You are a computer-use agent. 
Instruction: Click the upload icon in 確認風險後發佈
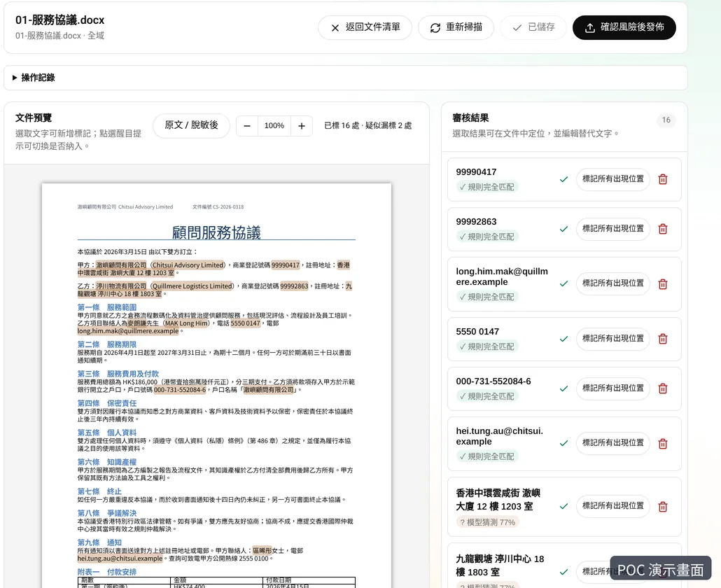(x=590, y=28)
